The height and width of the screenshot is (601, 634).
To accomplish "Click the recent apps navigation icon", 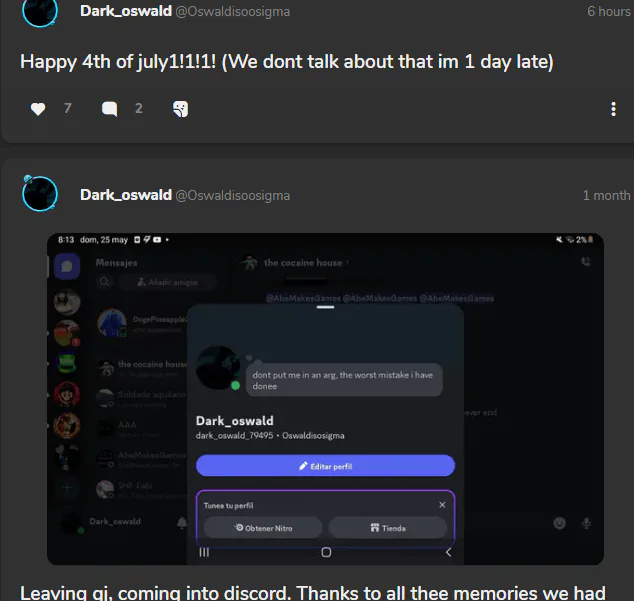I will click(204, 552).
